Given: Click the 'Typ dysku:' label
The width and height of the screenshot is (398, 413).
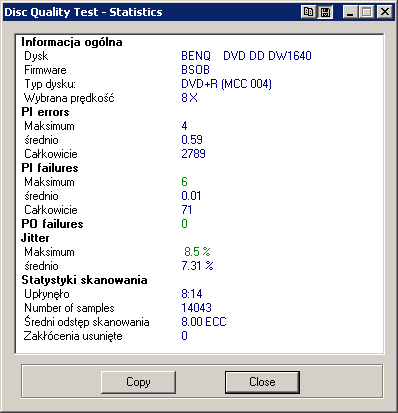Looking at the screenshot, I should 50,84.
